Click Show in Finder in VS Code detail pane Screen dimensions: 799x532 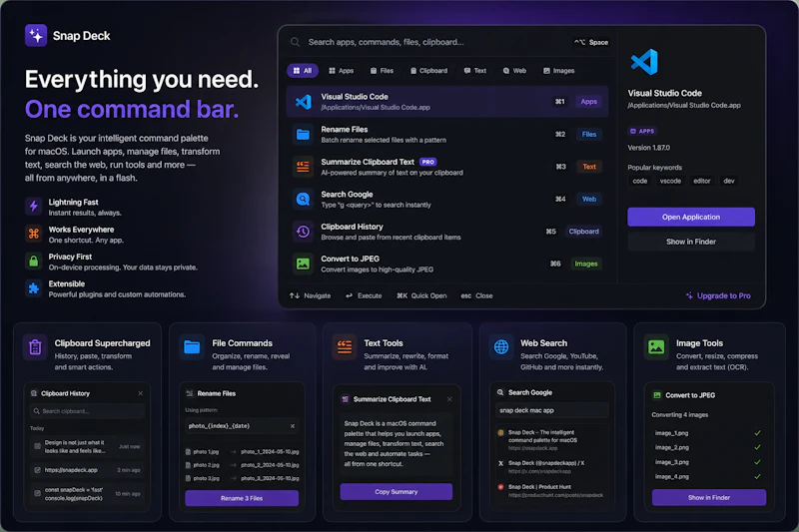pos(691,242)
